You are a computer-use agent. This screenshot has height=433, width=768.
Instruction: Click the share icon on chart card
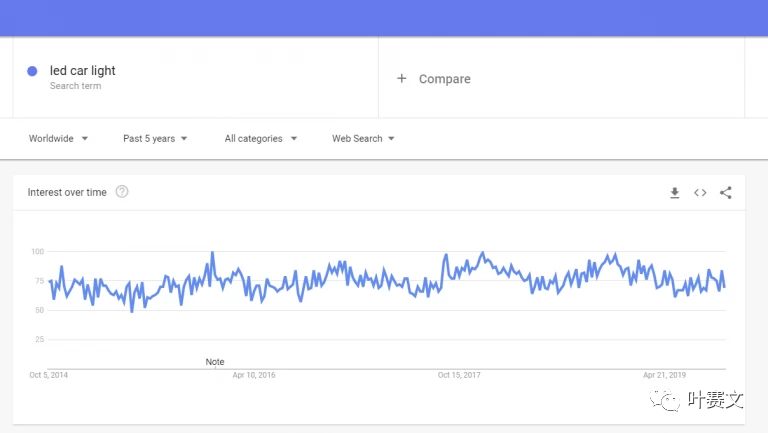click(x=726, y=193)
